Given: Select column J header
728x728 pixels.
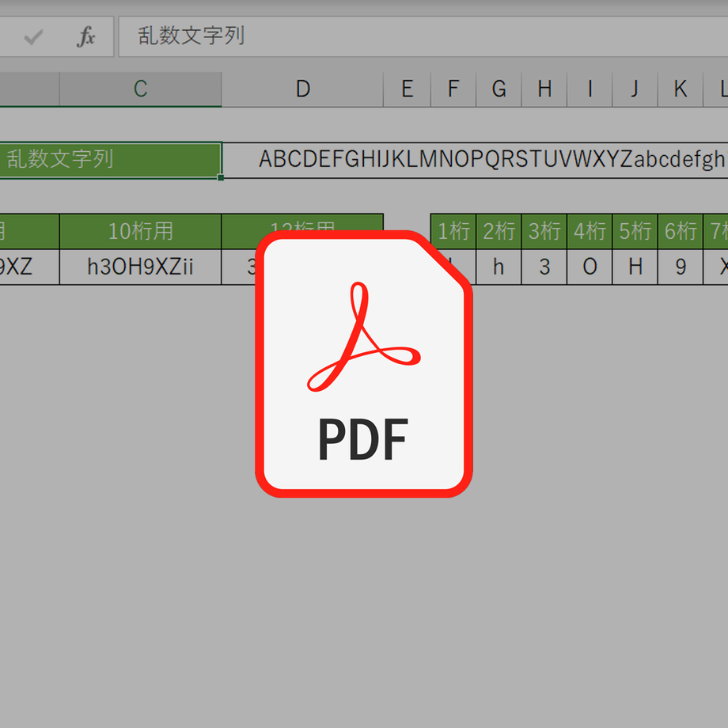Looking at the screenshot, I should click(635, 89).
